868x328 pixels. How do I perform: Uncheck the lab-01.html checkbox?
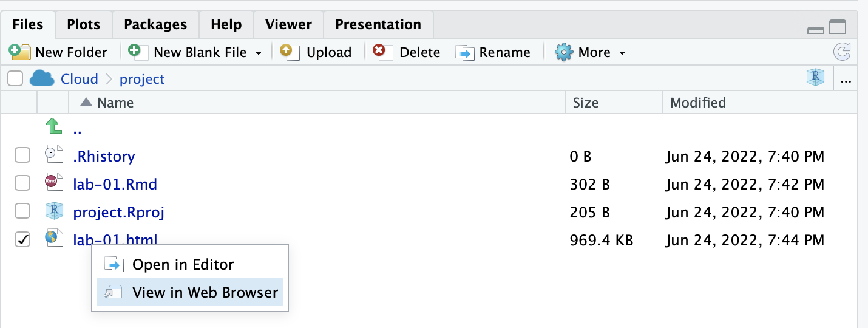point(22,241)
